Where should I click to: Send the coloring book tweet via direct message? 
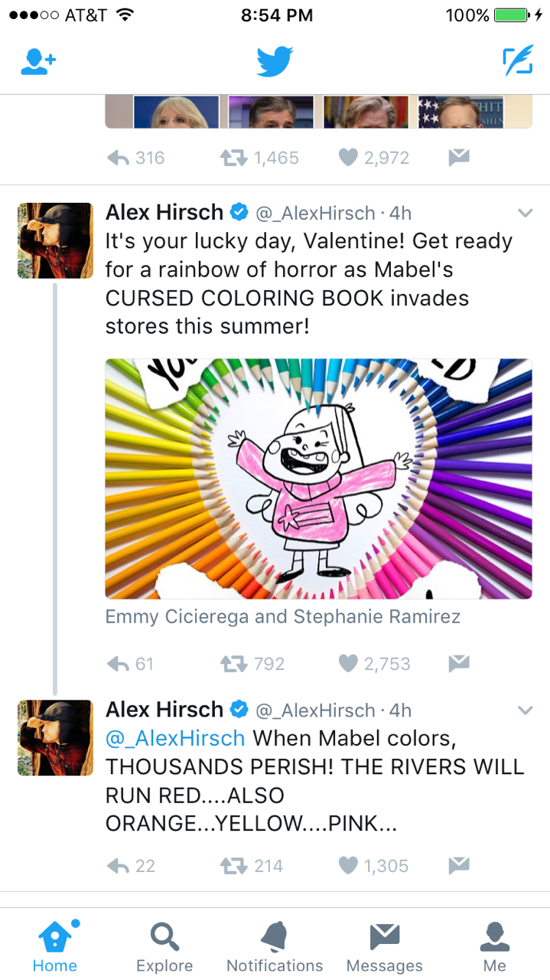[458, 664]
